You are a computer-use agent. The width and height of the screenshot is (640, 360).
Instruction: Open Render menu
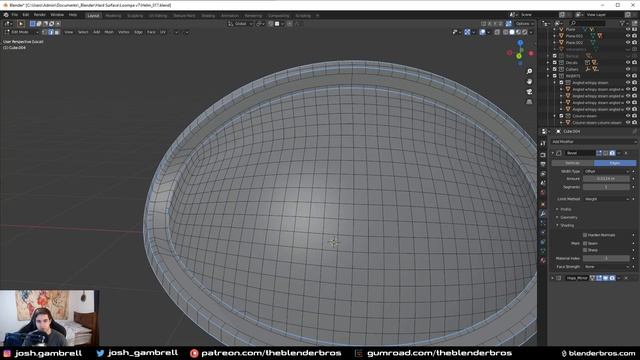40,15
